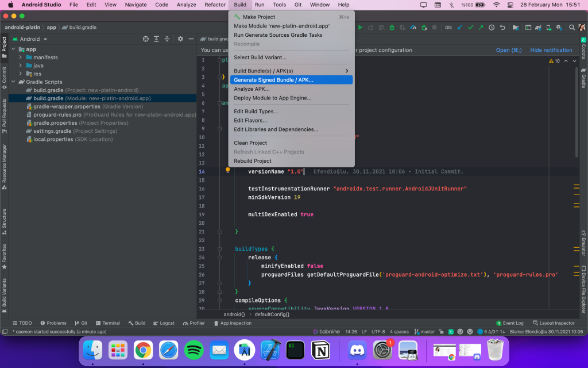
Task: Git push green arrow icon
Action: pos(481,28)
